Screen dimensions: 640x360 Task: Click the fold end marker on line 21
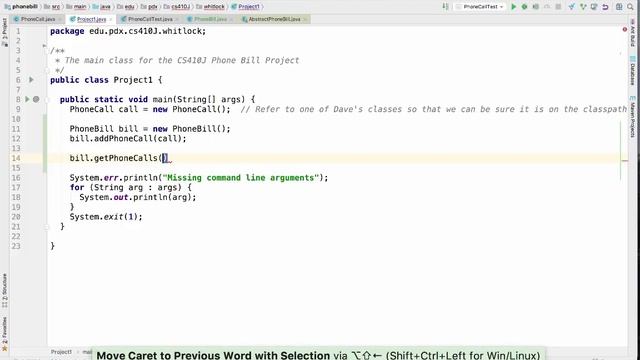[x=47, y=227]
